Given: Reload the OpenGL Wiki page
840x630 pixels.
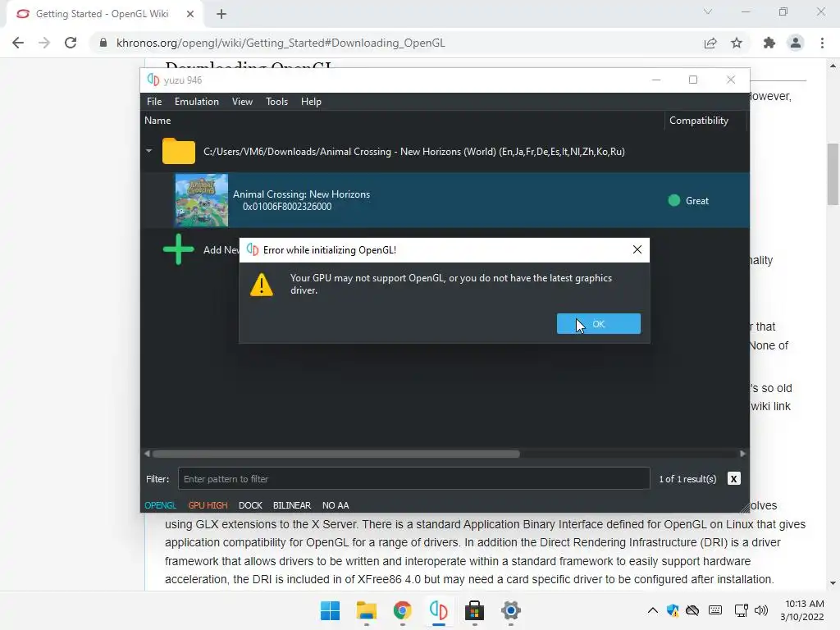Looking at the screenshot, I should [71, 43].
